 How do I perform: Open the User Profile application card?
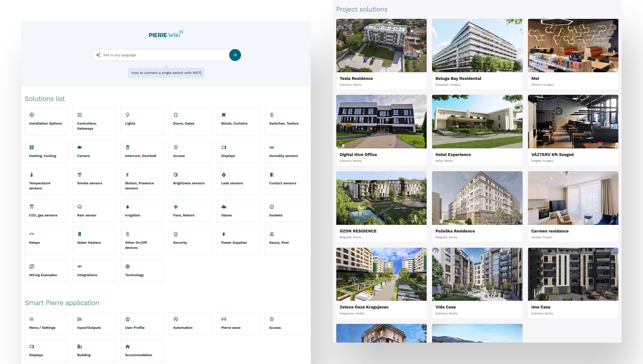(142, 323)
